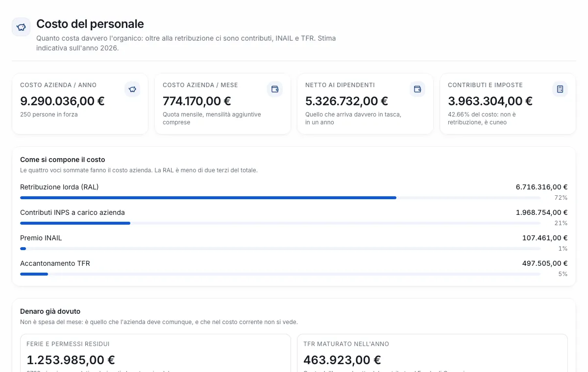The height and width of the screenshot is (372, 588).
Task: Click the 107.461,00 € INAIL amount
Action: pyautogui.click(x=545, y=238)
